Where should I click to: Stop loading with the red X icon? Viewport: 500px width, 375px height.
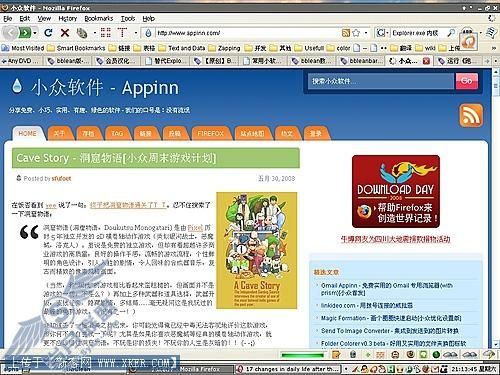pyautogui.click(x=65, y=33)
